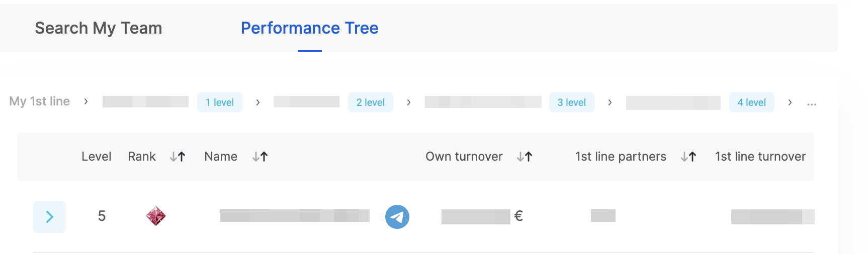The height and width of the screenshot is (254, 868).
Task: Jump to 1 level breadcrumb badge
Action: 220,102
